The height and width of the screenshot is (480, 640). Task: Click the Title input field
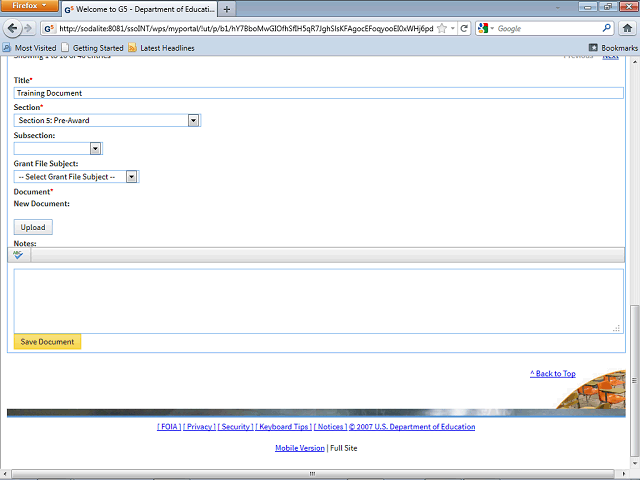[x=318, y=93]
